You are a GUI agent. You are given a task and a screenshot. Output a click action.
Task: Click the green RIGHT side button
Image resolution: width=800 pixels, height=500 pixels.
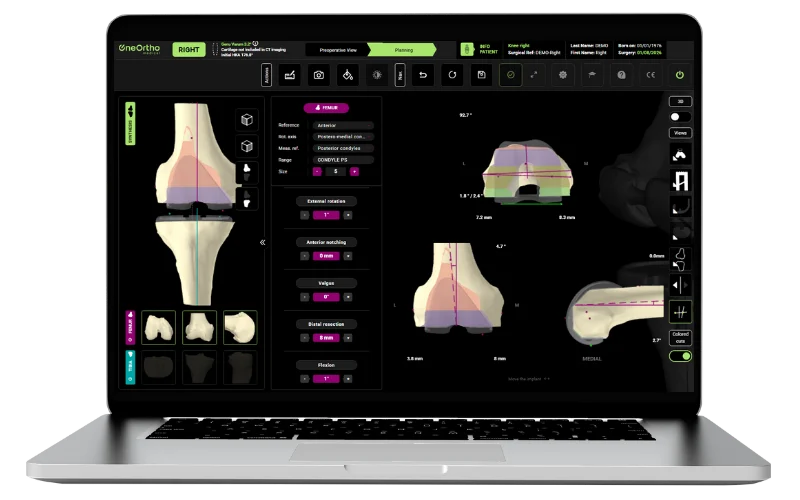tap(189, 49)
